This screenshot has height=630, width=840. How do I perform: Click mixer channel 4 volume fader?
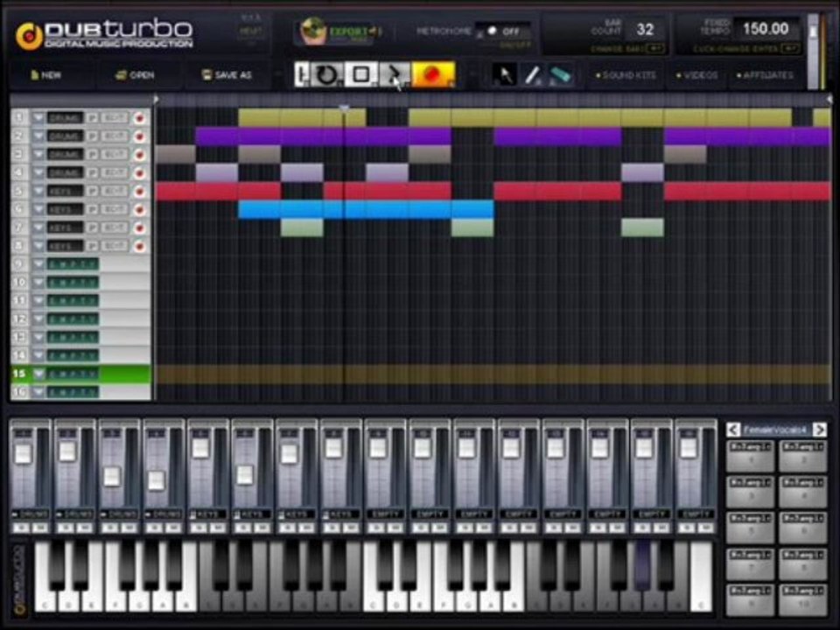click(157, 480)
